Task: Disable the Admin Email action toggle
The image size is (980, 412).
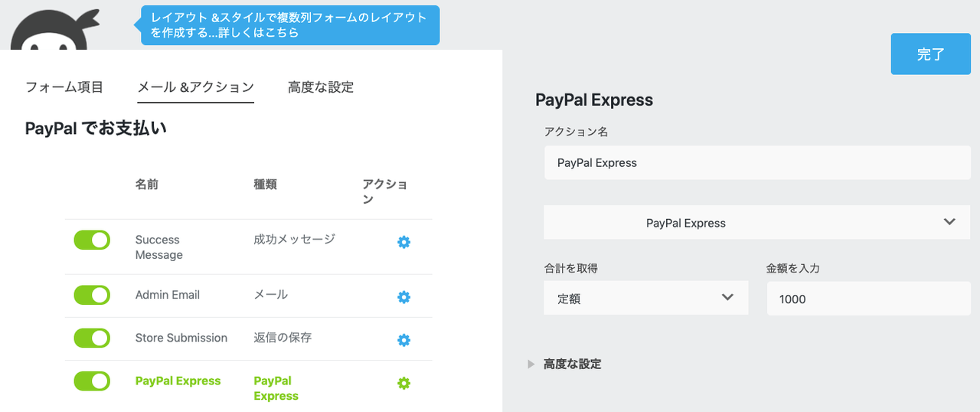Action: pos(92,295)
